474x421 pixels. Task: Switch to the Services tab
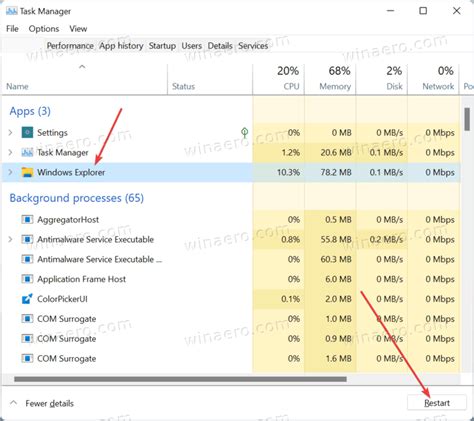click(253, 46)
